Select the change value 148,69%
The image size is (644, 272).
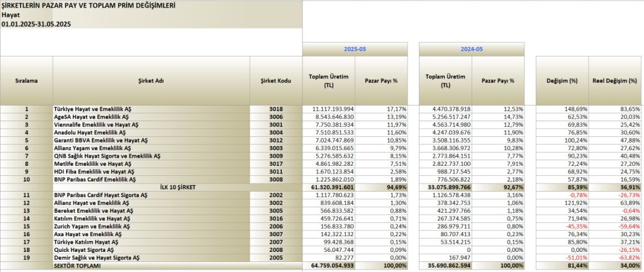click(x=562, y=109)
